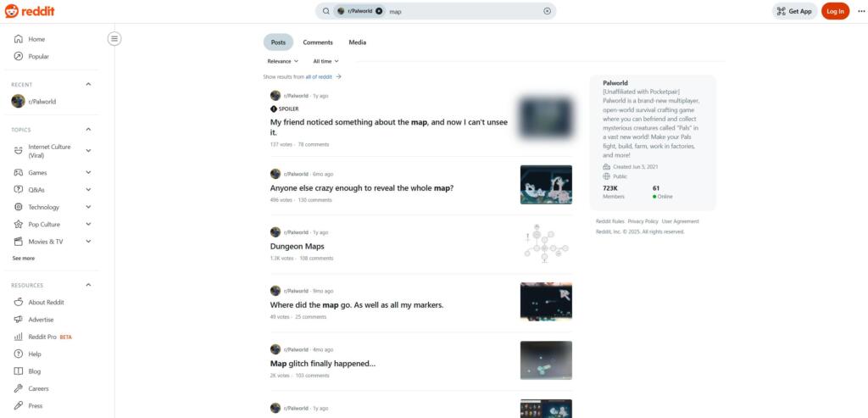Click the Get App button

click(x=794, y=11)
